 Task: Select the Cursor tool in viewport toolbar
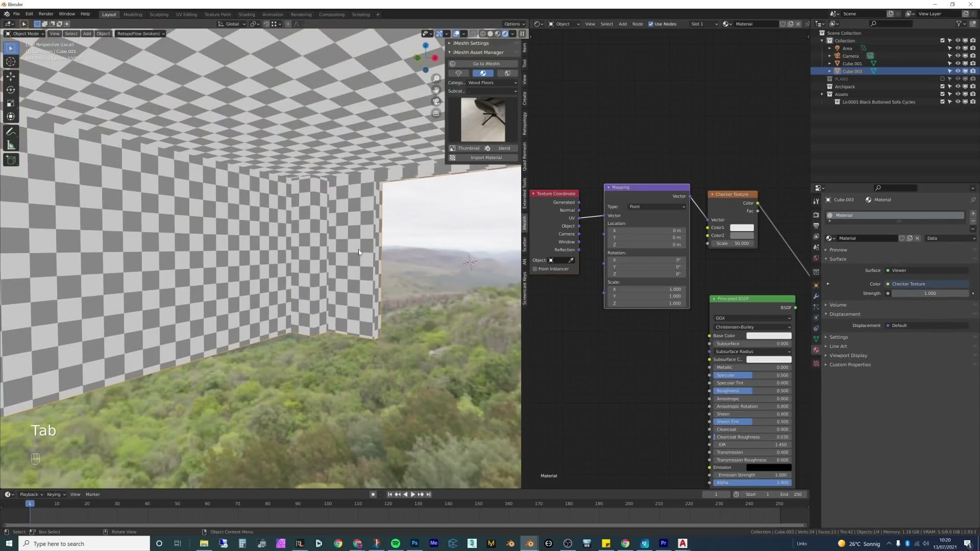[11, 62]
